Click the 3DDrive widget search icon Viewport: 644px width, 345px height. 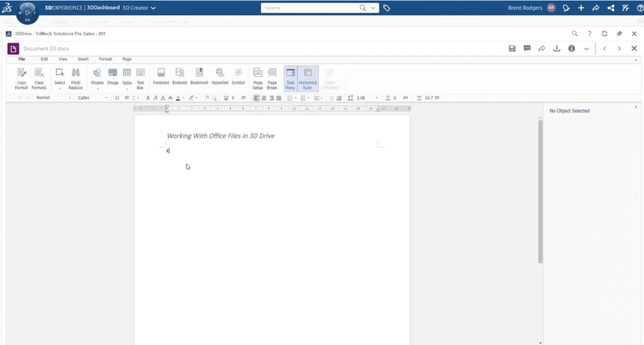[575, 34]
